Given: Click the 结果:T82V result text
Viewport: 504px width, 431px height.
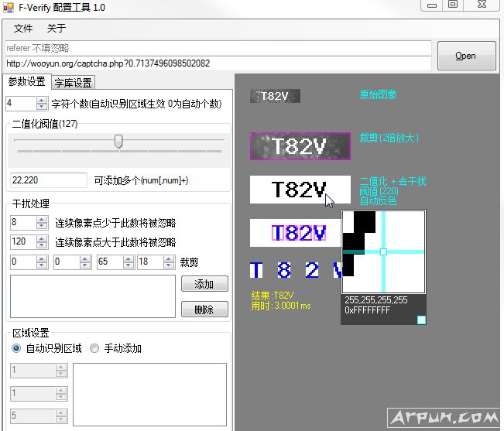Looking at the screenshot, I should point(273,296).
